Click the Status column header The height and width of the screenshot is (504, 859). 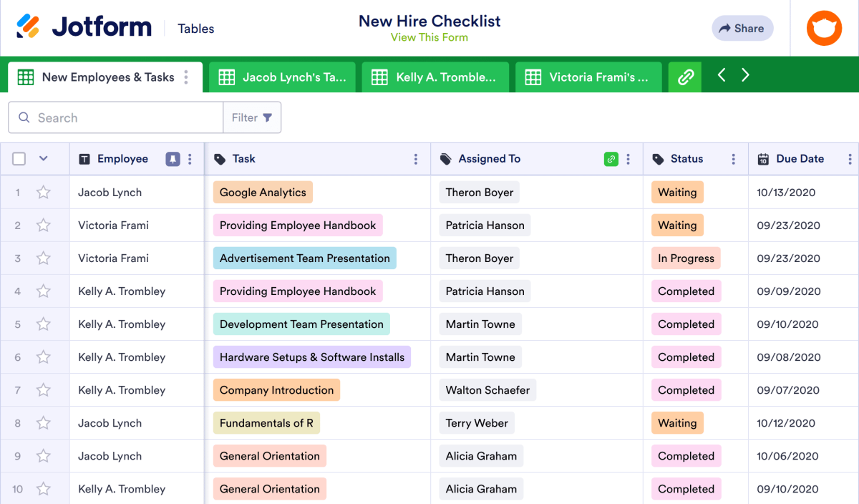pos(686,159)
